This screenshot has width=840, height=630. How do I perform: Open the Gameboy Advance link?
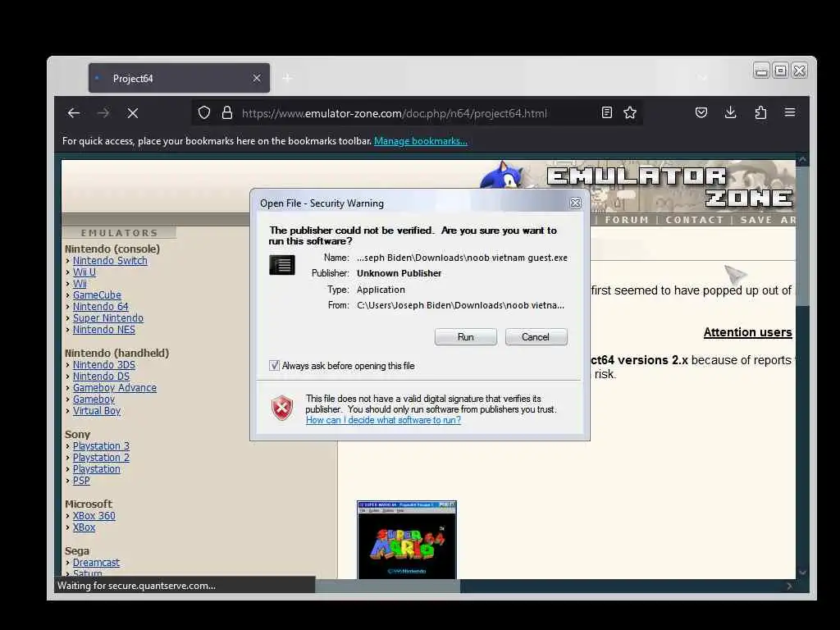coord(115,388)
